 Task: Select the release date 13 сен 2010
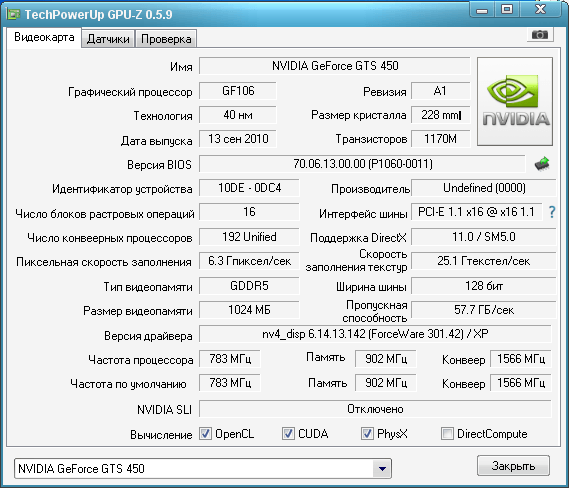point(238,139)
